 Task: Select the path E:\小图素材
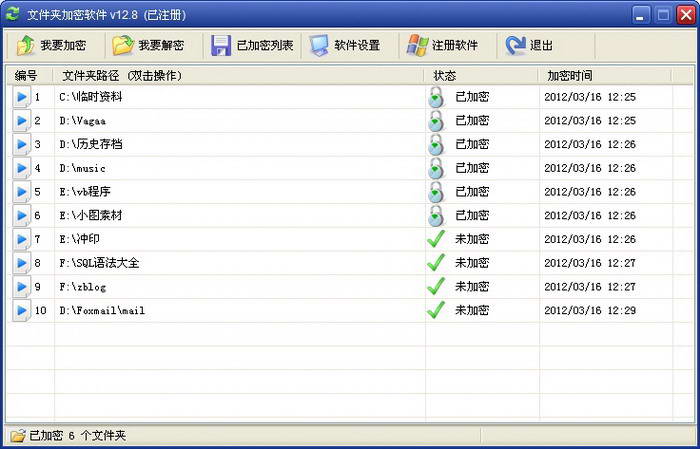coord(91,215)
